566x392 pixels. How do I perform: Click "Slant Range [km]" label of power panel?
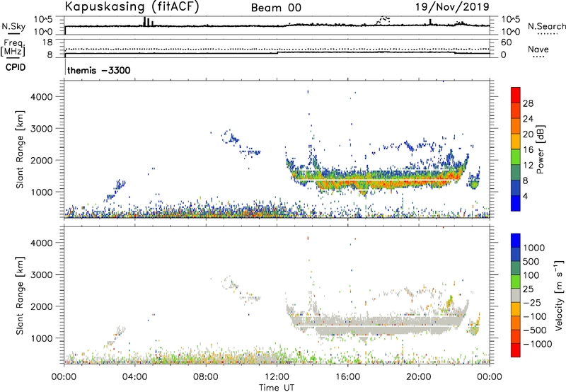20,149
